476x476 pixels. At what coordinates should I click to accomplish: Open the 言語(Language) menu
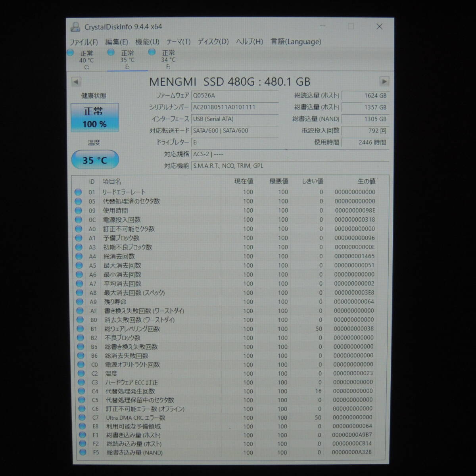[296, 42]
